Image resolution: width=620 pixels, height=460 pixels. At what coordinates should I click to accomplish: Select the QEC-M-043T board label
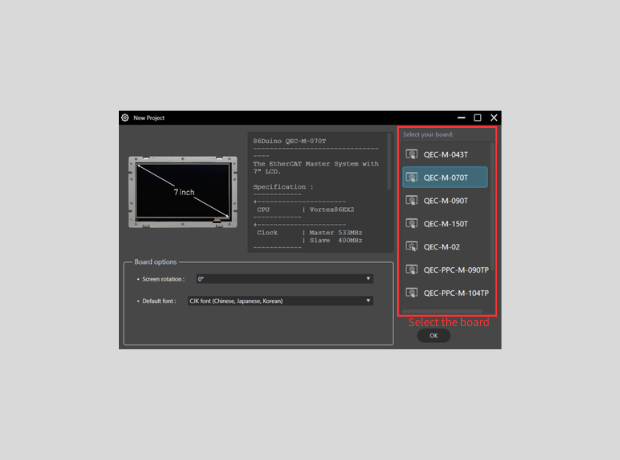pyautogui.click(x=446, y=155)
